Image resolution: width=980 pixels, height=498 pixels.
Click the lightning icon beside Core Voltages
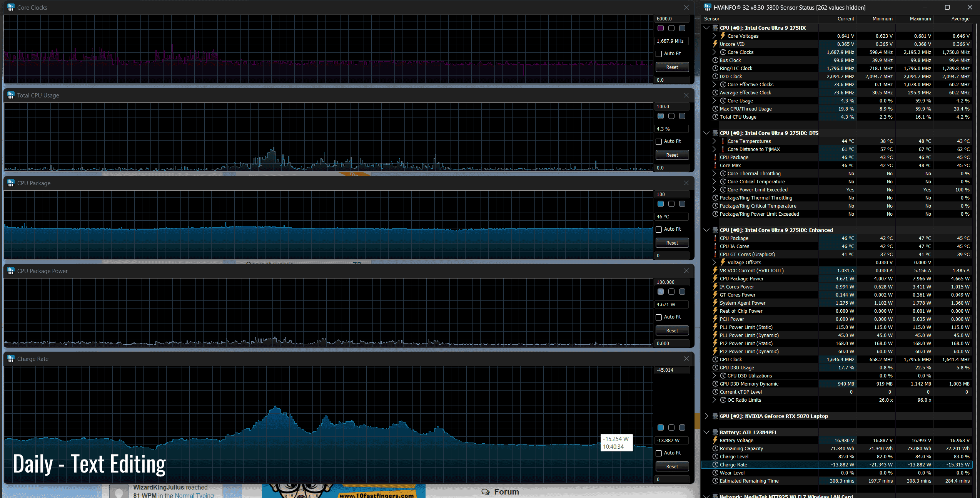coord(723,36)
